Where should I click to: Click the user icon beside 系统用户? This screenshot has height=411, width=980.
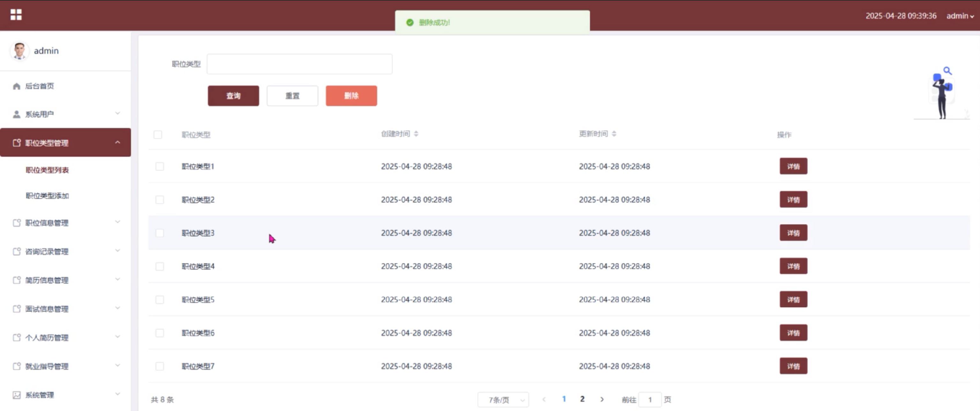click(16, 115)
